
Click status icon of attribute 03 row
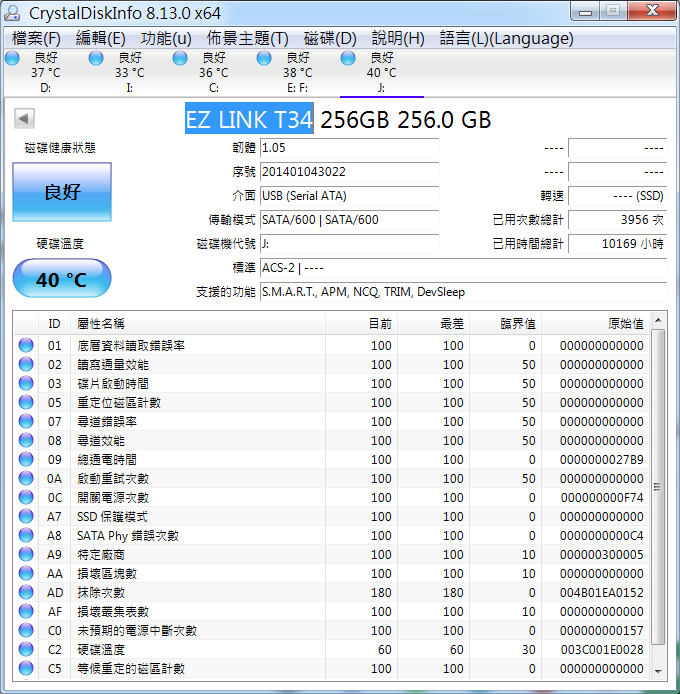point(26,383)
